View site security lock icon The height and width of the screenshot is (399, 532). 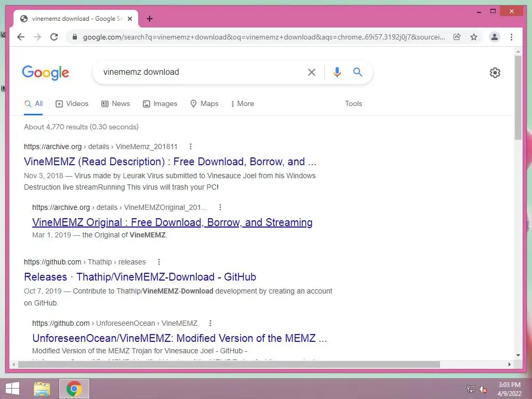75,37
